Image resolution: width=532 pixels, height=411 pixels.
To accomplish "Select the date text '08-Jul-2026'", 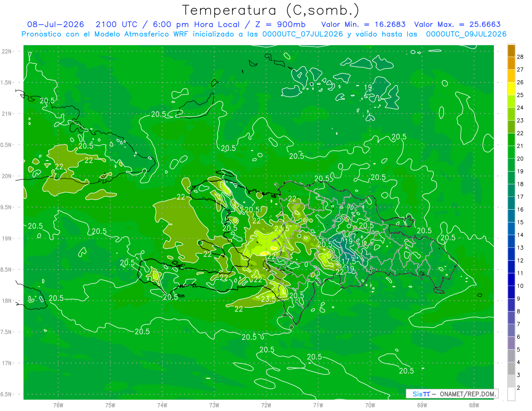I will click(x=56, y=24).
